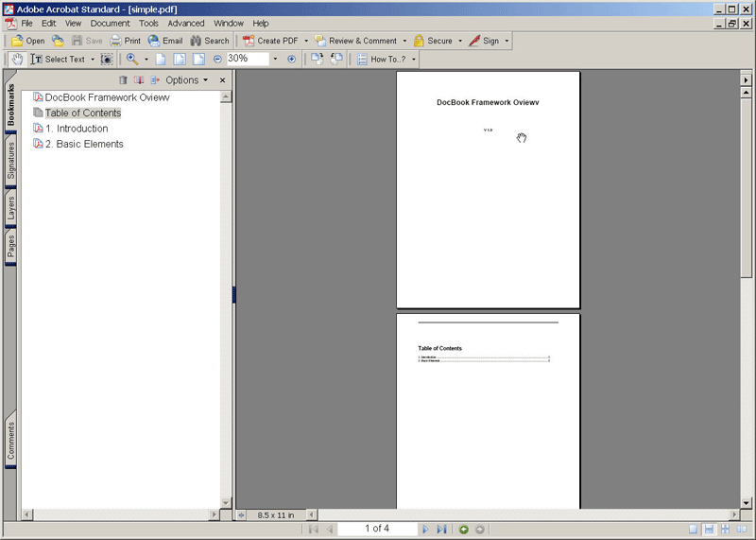The width and height of the screenshot is (756, 540).
Task: Switch to the Signatures side tab
Action: tap(10, 161)
